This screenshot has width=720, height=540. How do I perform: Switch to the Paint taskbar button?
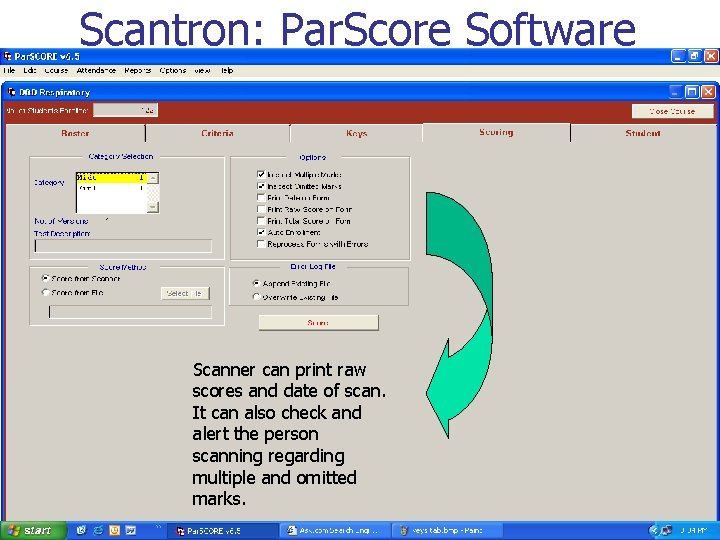click(x=448, y=531)
